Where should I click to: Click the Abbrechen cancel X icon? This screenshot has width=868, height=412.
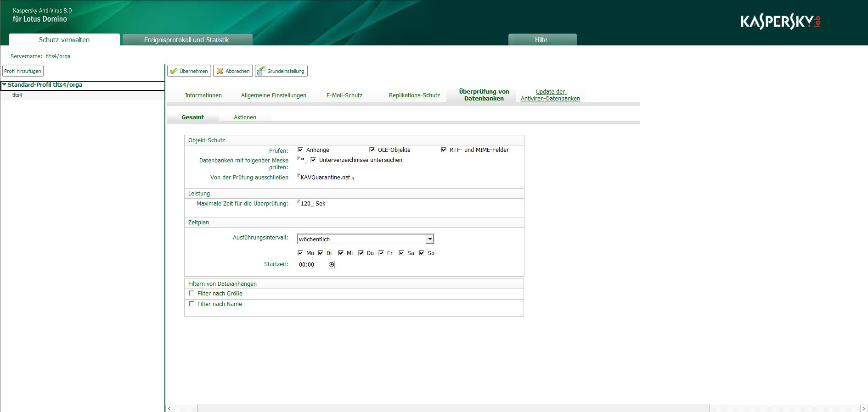220,71
